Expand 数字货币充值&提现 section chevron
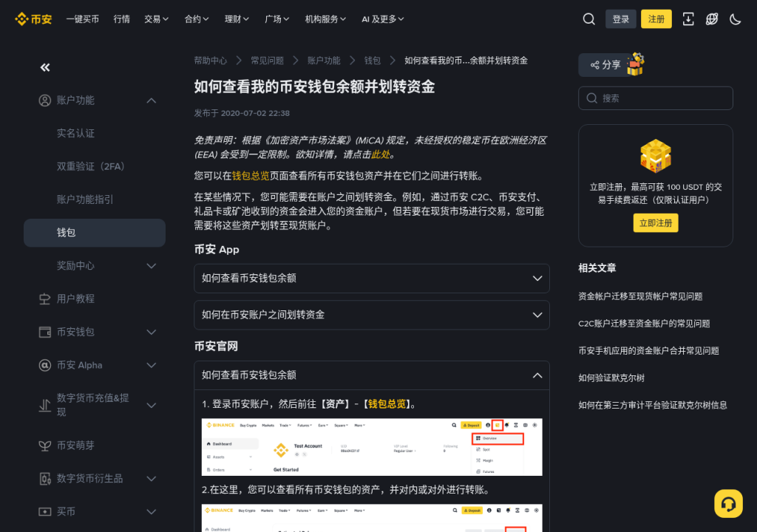Viewport: 757px width, 532px height. coord(151,405)
